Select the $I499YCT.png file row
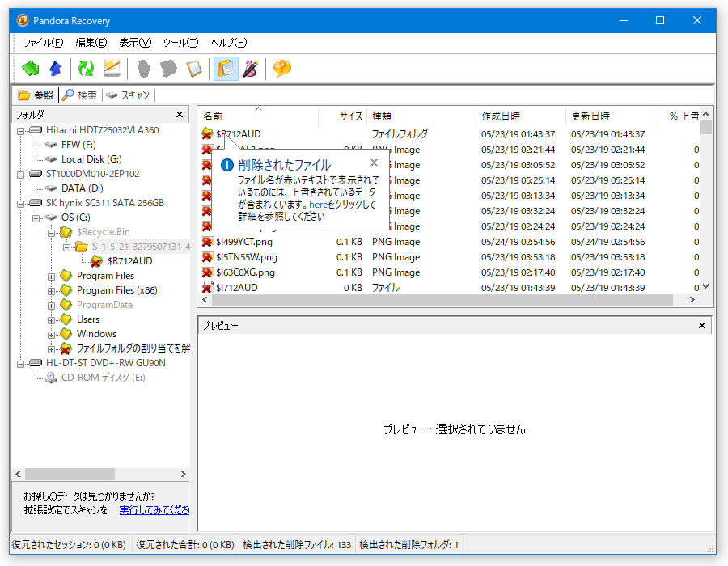Viewport: 728px width, 566px height. [x=450, y=242]
